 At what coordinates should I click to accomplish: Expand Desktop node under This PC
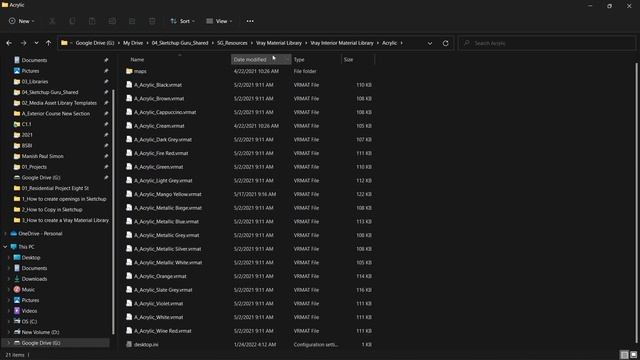[9, 258]
